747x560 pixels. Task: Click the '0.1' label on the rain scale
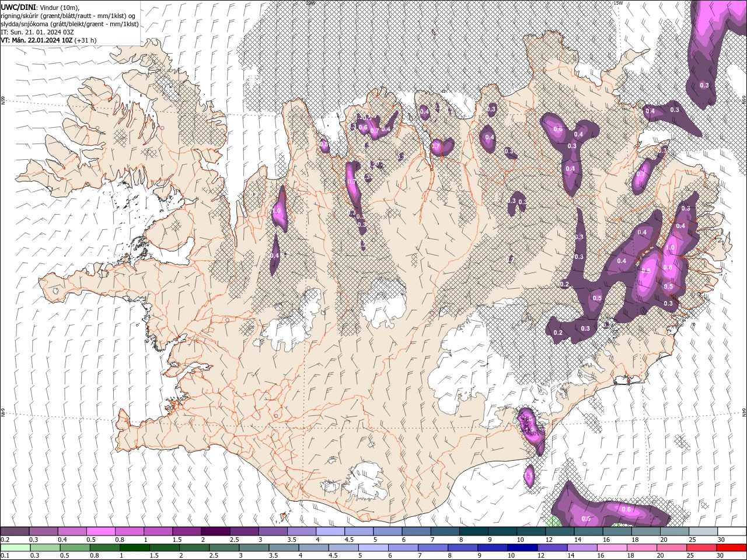pos(5,555)
